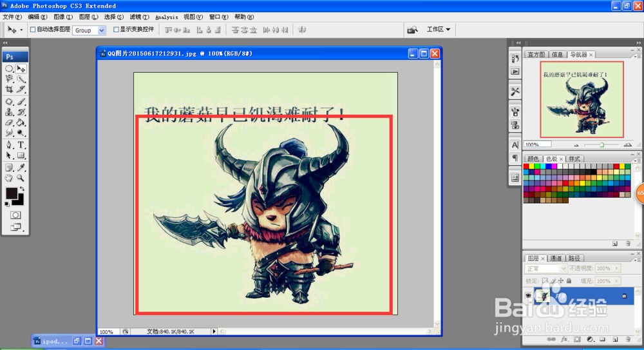This screenshot has width=644, height=350.
Task: Open the Tool Presets panel icon
Action: (515, 92)
